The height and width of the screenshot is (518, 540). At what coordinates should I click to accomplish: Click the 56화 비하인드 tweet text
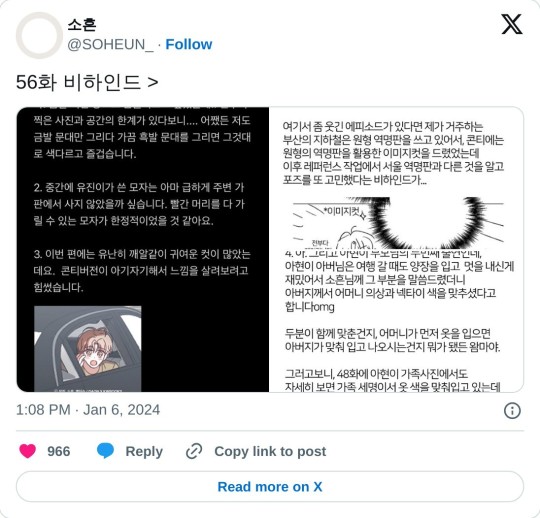coord(87,82)
